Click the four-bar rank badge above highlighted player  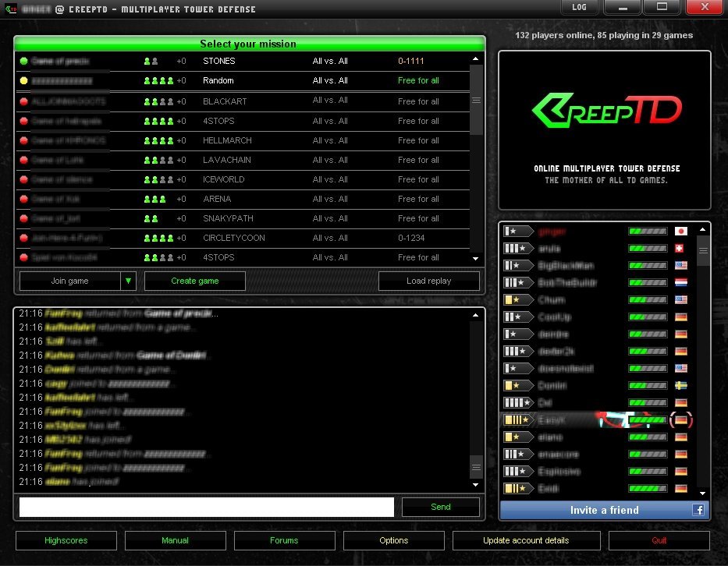pyautogui.click(x=518, y=403)
